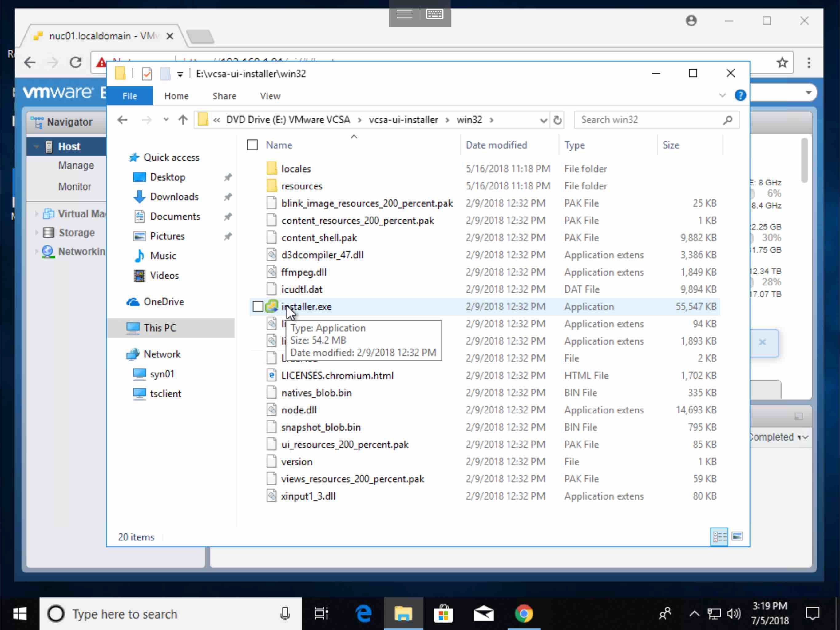Sort files by Size column
The width and height of the screenshot is (840, 630).
(x=671, y=145)
